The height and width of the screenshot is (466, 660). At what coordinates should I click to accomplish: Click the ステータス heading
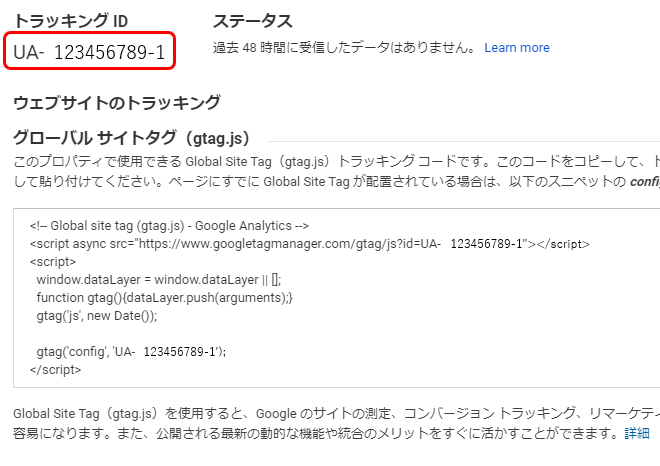pyautogui.click(x=253, y=21)
